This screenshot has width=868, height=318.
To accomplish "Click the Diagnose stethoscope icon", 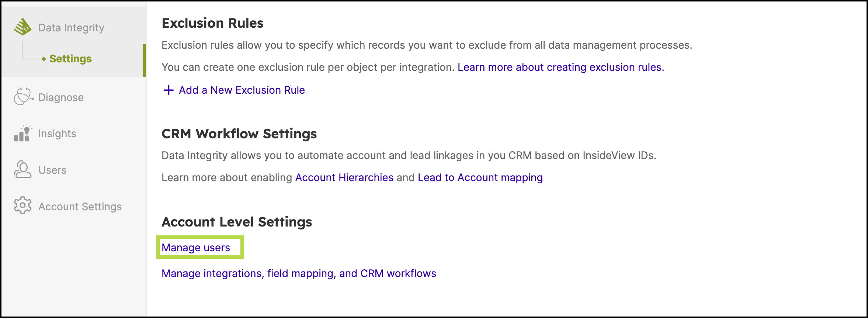I will (23, 97).
